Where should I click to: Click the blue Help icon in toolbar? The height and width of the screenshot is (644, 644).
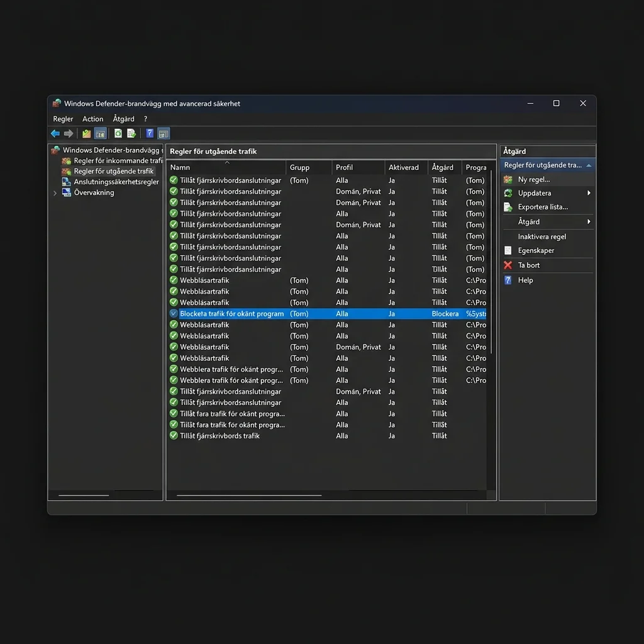[x=150, y=133]
